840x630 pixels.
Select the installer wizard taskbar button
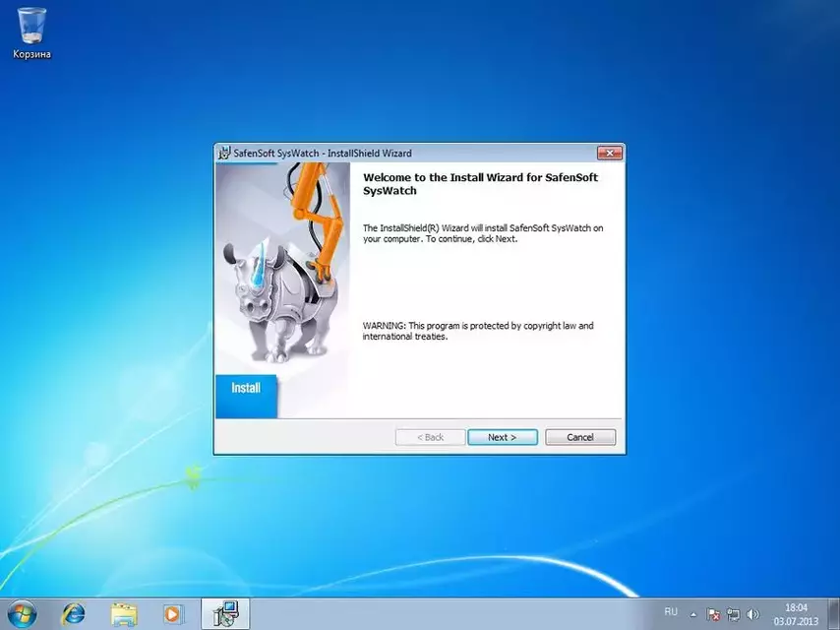225,614
